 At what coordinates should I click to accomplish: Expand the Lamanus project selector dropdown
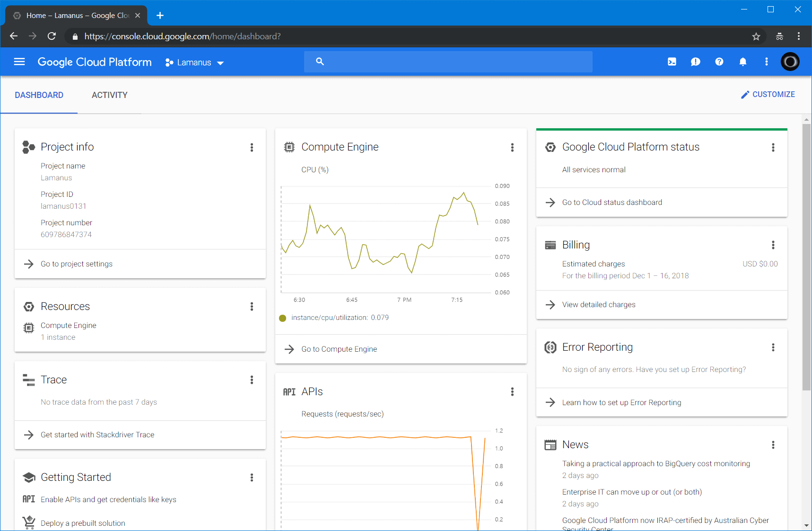(x=195, y=62)
